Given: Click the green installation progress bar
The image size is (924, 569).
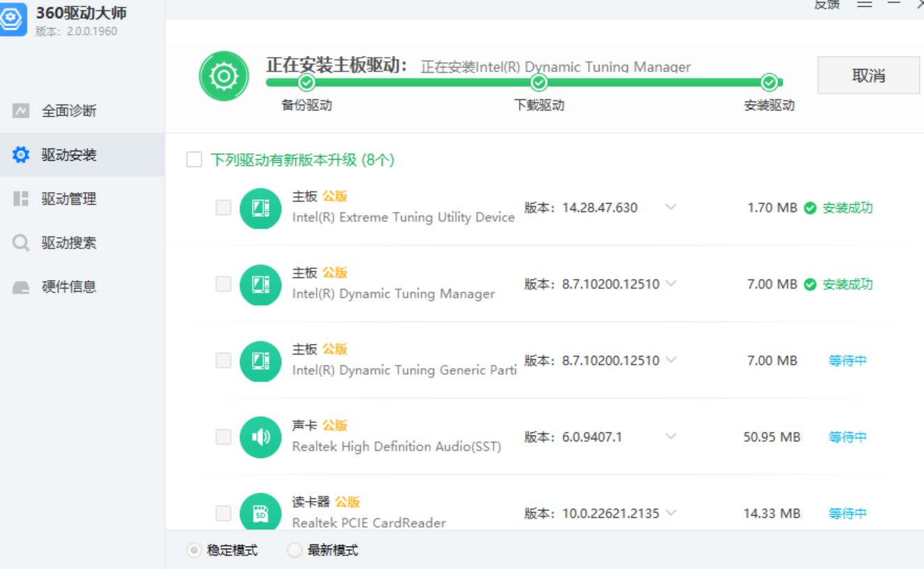Looking at the screenshot, I should pyautogui.click(x=524, y=83).
